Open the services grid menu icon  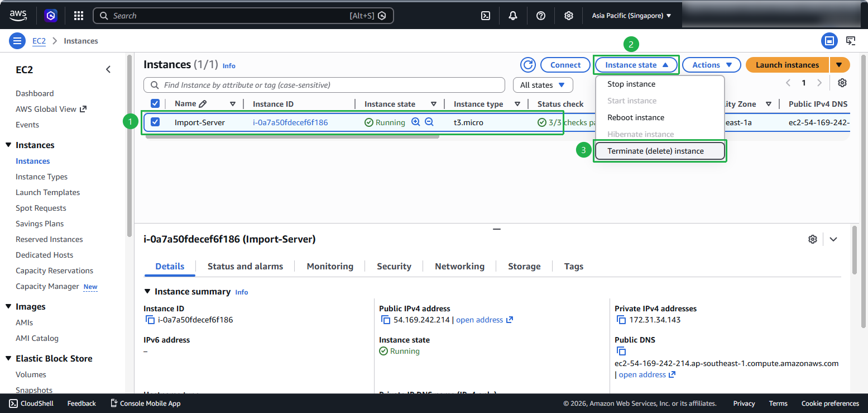79,16
